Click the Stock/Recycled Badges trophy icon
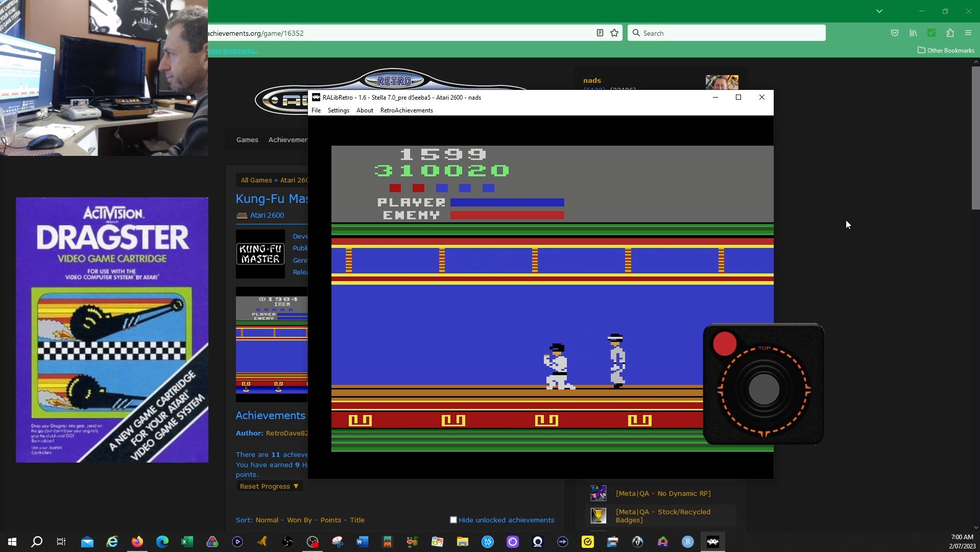 (x=598, y=516)
